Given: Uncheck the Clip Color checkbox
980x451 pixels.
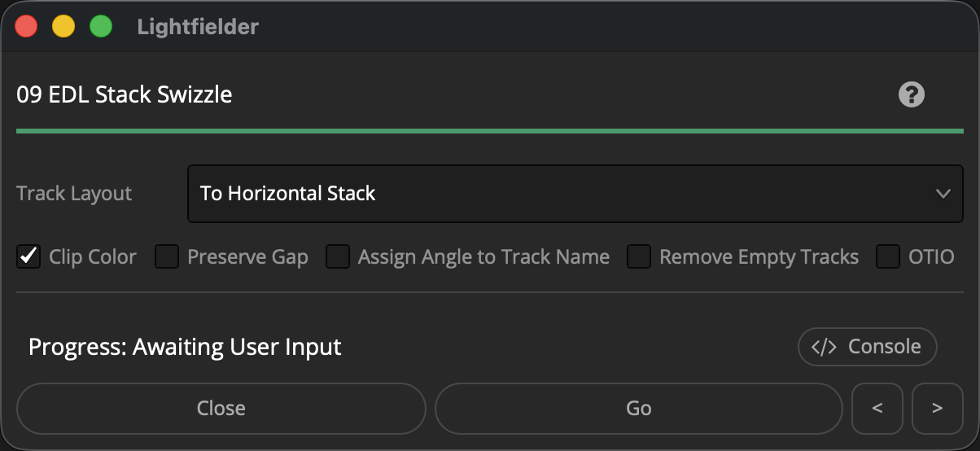Looking at the screenshot, I should [28, 257].
